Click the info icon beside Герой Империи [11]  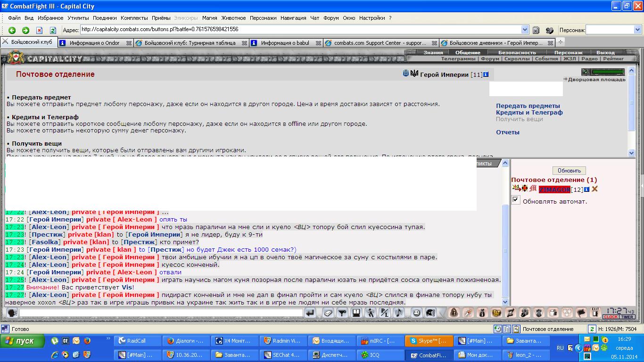point(486,74)
